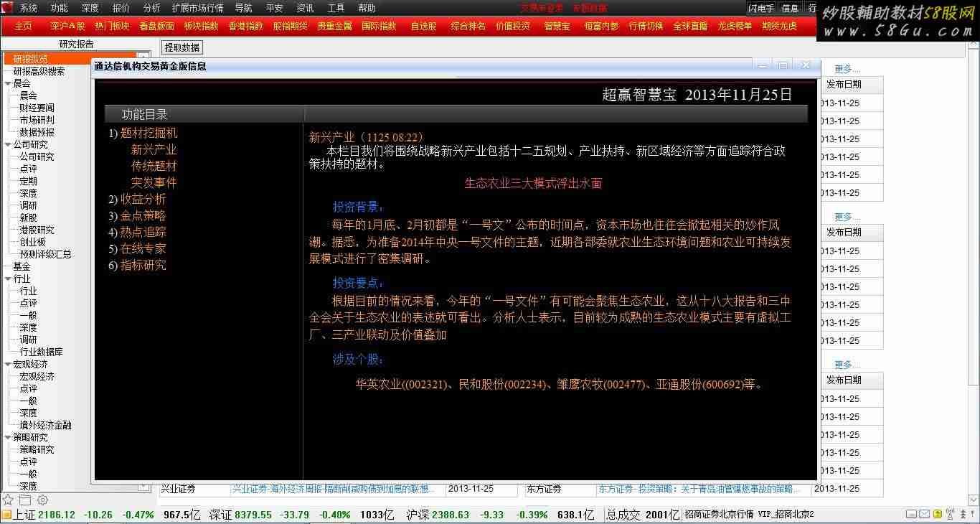The height and width of the screenshot is (524, 980).
Task: Switch to the 热门板块 tab
Action: tap(112, 26)
